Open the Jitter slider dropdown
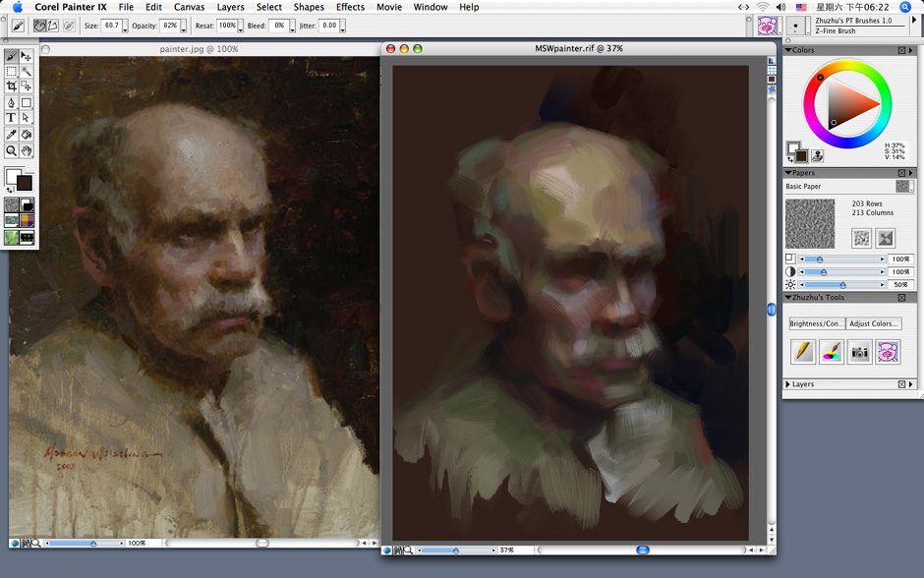Screen dimensions: 924x578 [x=342, y=27]
